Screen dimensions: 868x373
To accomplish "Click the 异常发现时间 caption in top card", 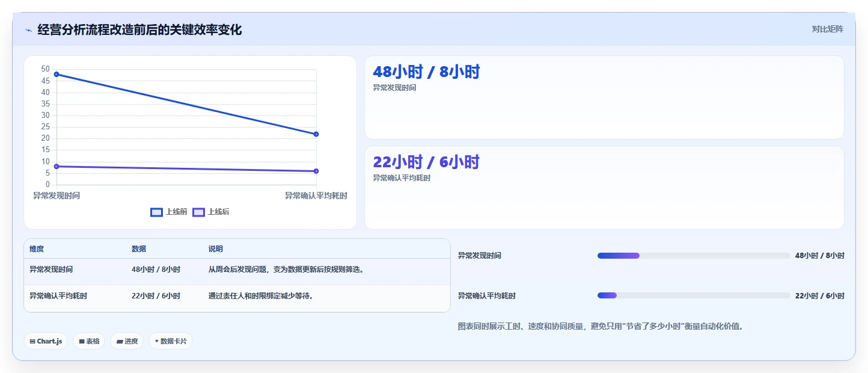I will tap(394, 88).
